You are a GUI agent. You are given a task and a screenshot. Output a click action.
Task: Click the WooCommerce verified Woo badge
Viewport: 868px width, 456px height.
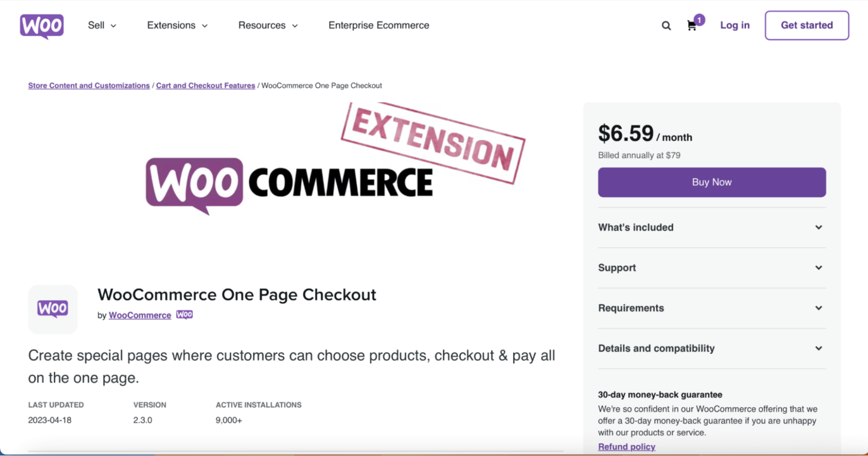pos(184,314)
